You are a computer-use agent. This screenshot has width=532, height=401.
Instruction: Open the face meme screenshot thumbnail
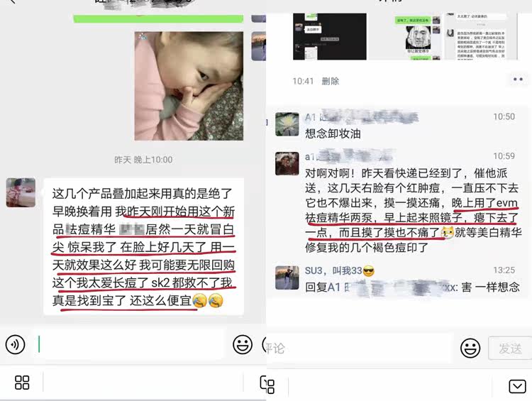pos(417,38)
